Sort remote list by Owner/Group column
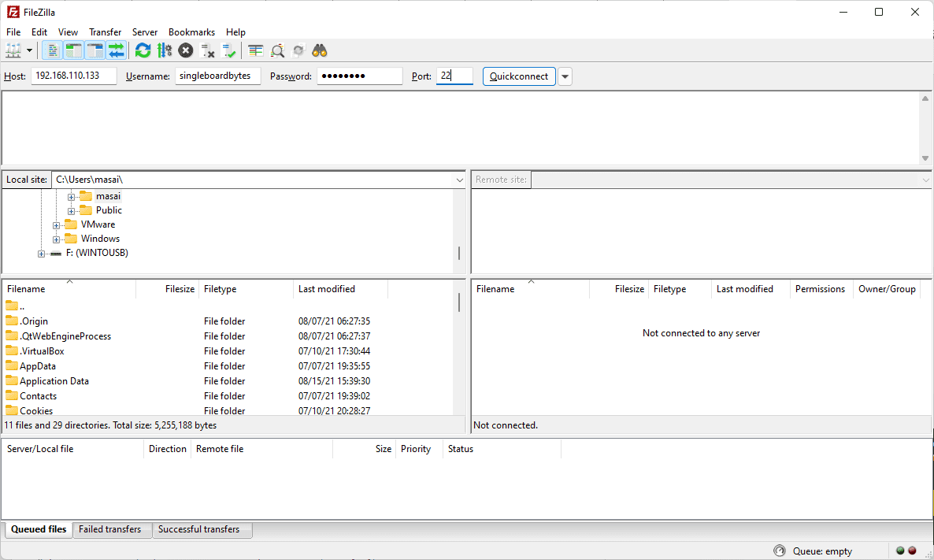Viewport: 934px width, 560px height. tap(887, 289)
